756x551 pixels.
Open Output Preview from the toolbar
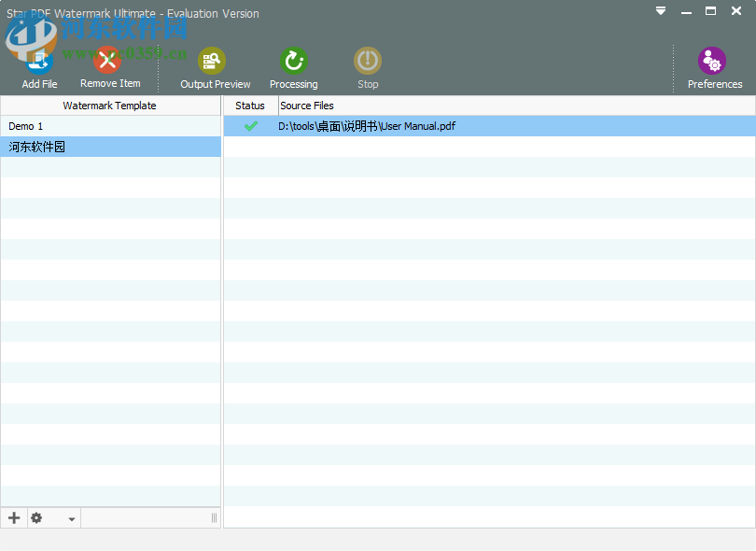pos(214,62)
